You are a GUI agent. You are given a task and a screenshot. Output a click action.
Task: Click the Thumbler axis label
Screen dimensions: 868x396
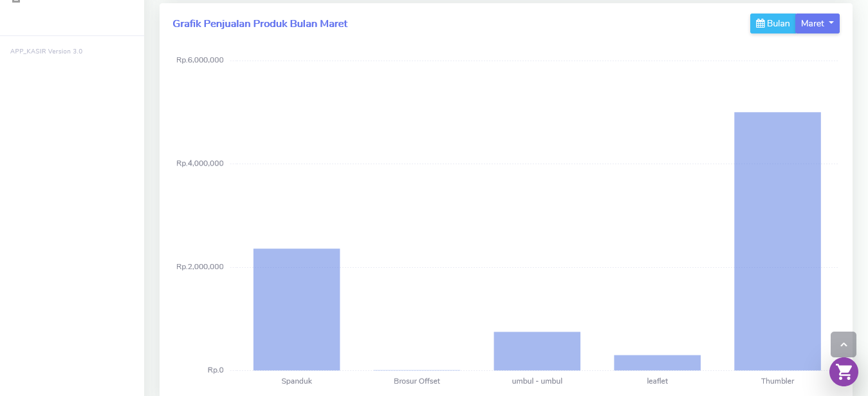click(x=777, y=381)
